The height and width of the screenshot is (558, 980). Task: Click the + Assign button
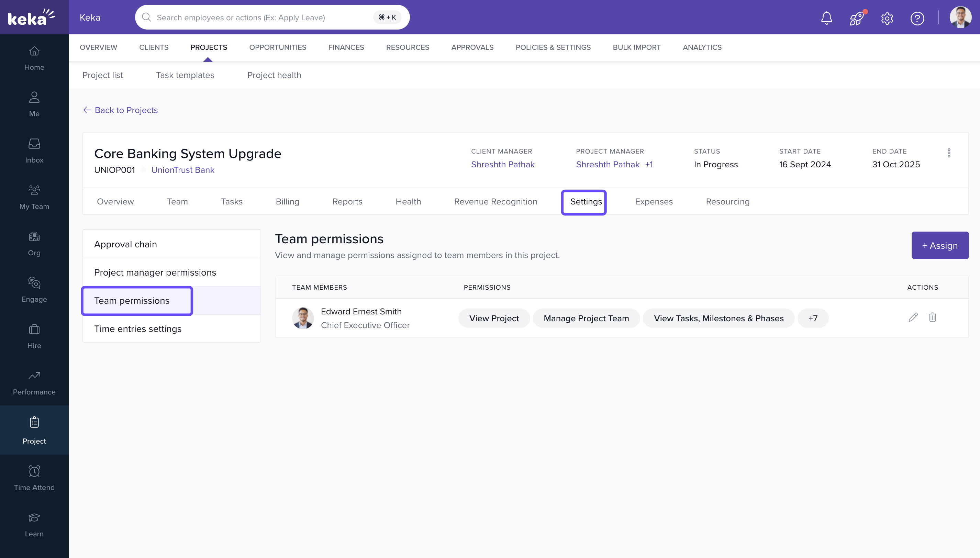[x=939, y=245]
